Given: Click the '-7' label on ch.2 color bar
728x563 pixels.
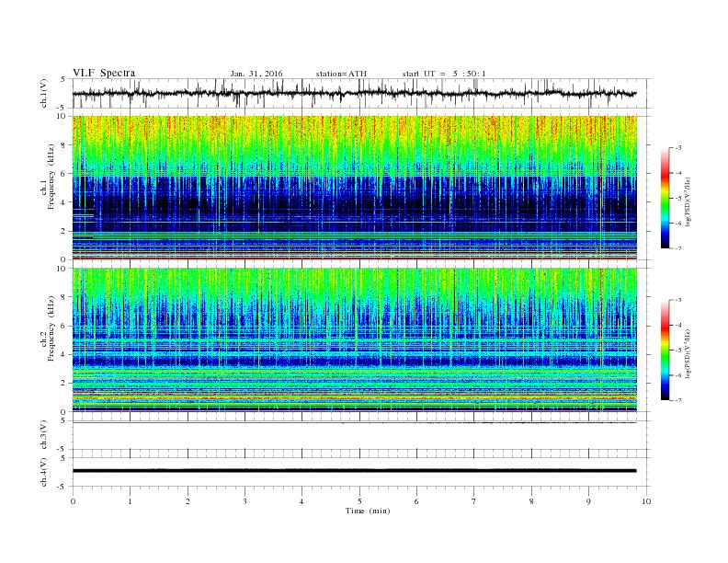Looking at the screenshot, I should pyautogui.click(x=677, y=400).
